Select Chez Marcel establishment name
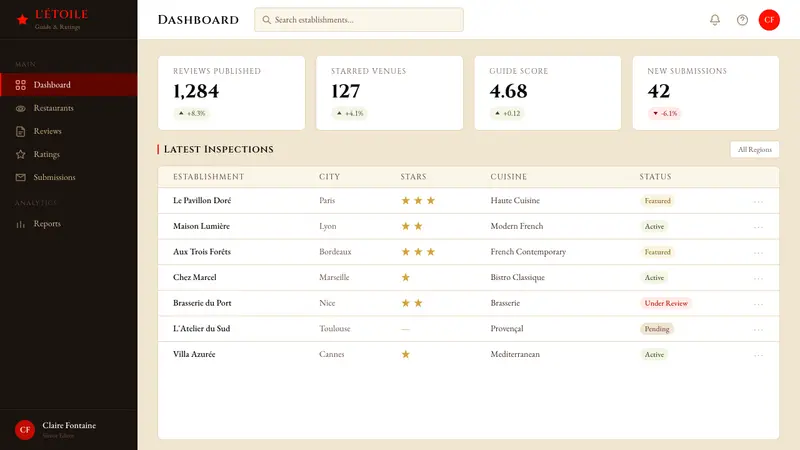This screenshot has height=450, width=800. 195,277
